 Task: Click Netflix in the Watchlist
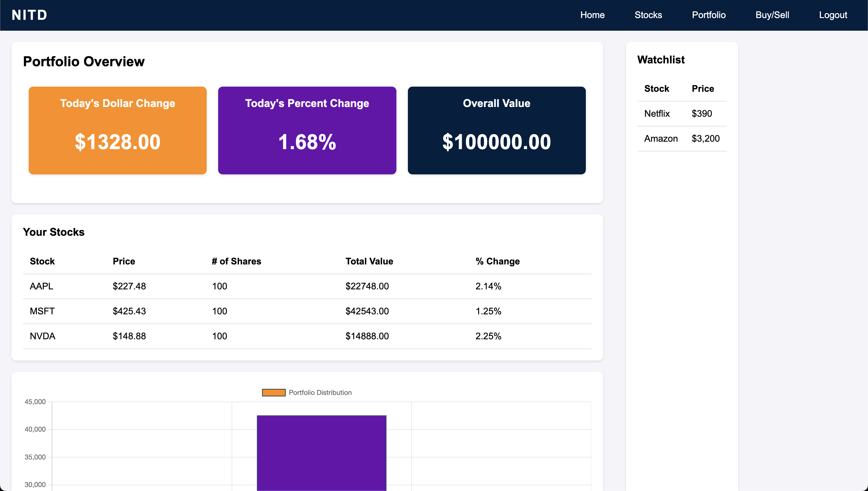click(x=656, y=114)
